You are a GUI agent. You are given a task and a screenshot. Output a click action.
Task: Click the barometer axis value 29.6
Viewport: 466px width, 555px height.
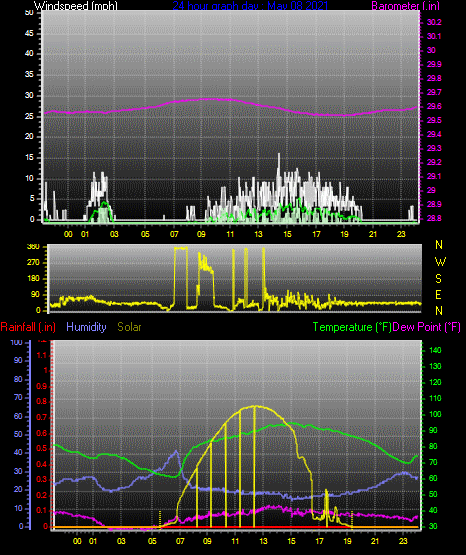click(x=434, y=107)
